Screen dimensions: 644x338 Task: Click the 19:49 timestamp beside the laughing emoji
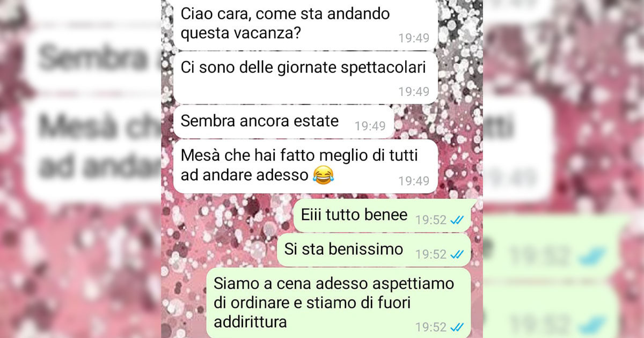414,181
